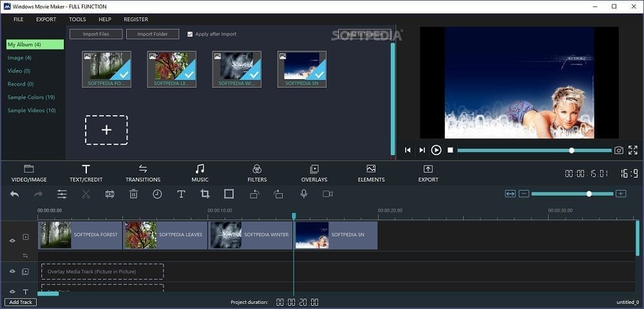
Task: Click the text track T icon
Action: pyautogui.click(x=26, y=292)
